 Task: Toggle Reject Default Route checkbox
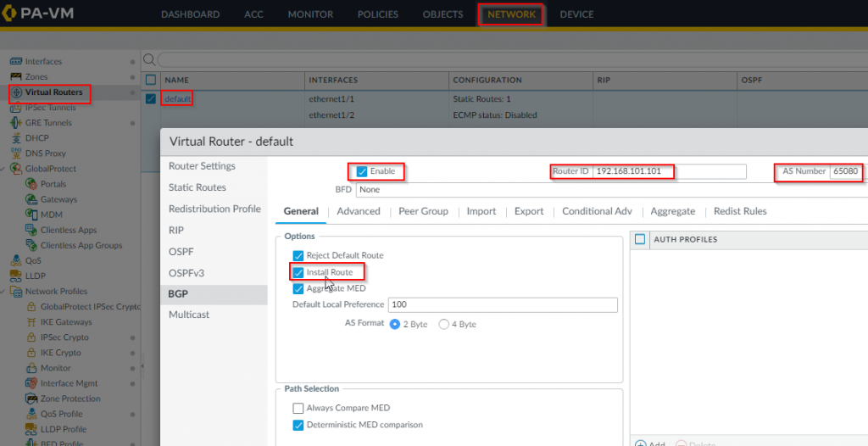(298, 255)
